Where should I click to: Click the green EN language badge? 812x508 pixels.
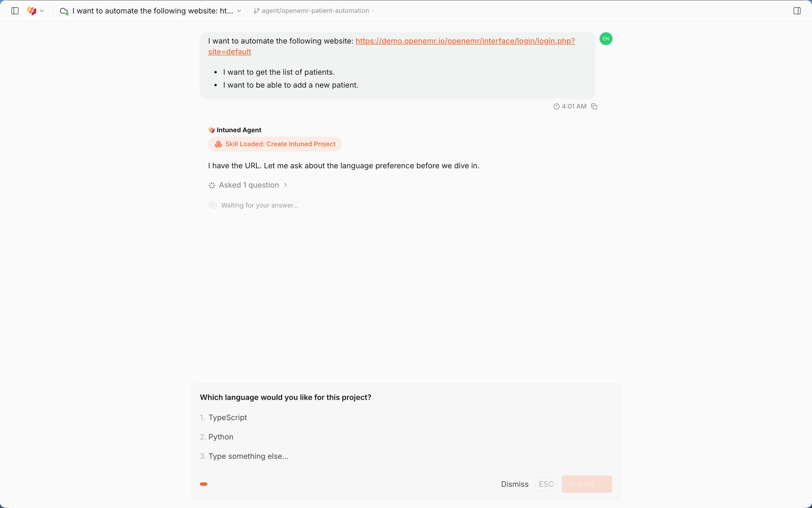605,39
